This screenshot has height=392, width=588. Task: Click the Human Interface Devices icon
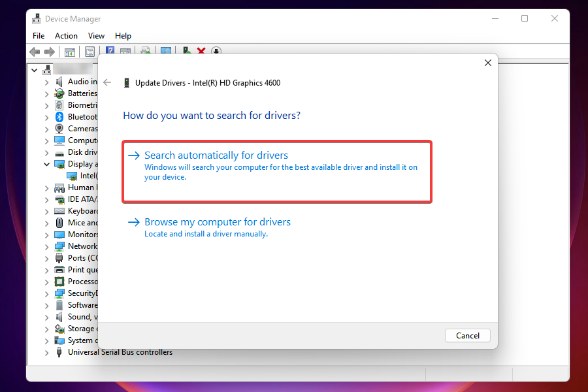pos(59,188)
